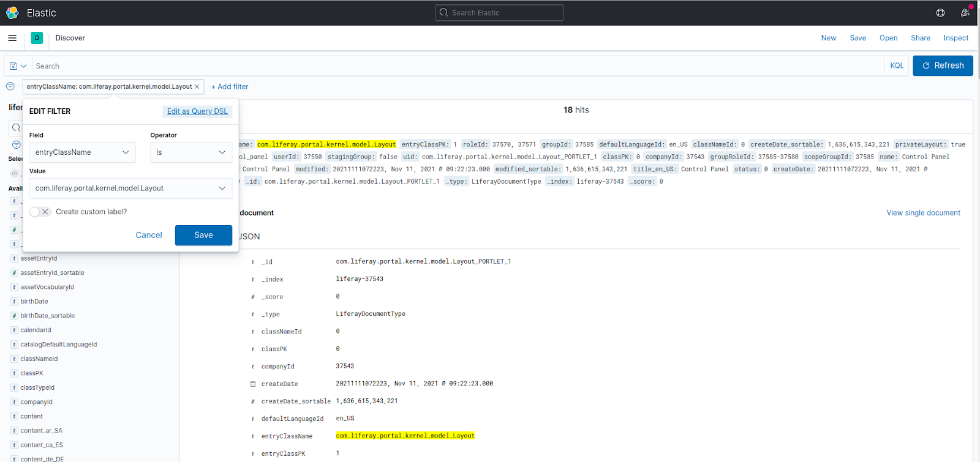The image size is (980, 462).
Task: Click the field type icon beside assetEntryId
Action: [14, 258]
